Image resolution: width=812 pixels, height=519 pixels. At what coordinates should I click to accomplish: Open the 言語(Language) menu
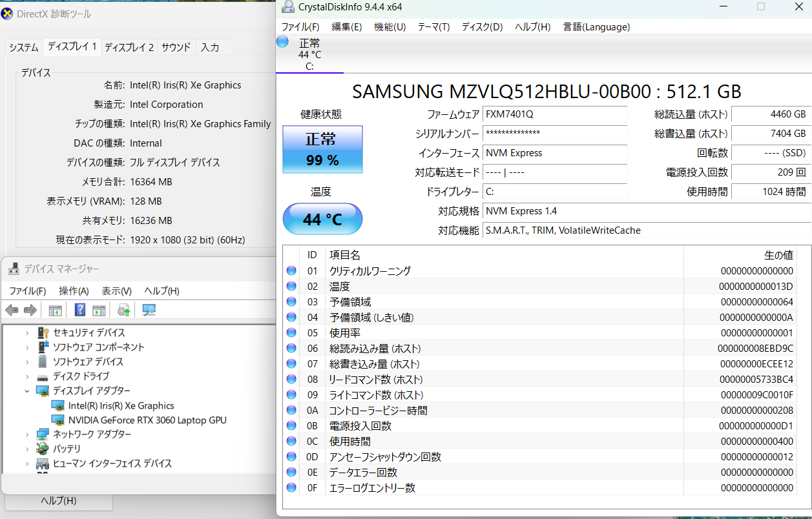pos(596,26)
